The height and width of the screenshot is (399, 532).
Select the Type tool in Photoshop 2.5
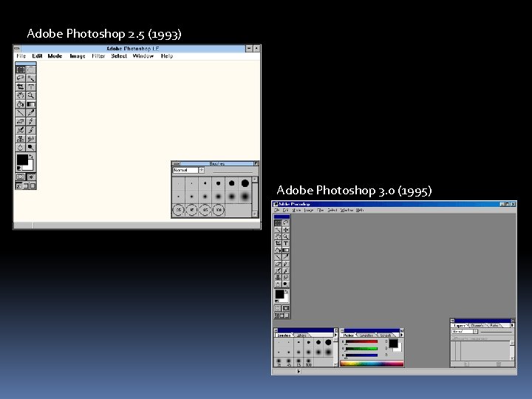31,86
